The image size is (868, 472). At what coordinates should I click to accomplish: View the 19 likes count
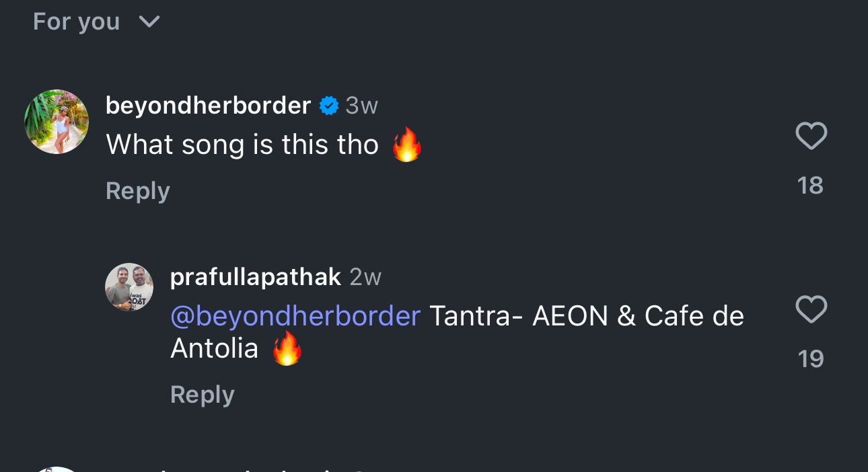click(811, 359)
